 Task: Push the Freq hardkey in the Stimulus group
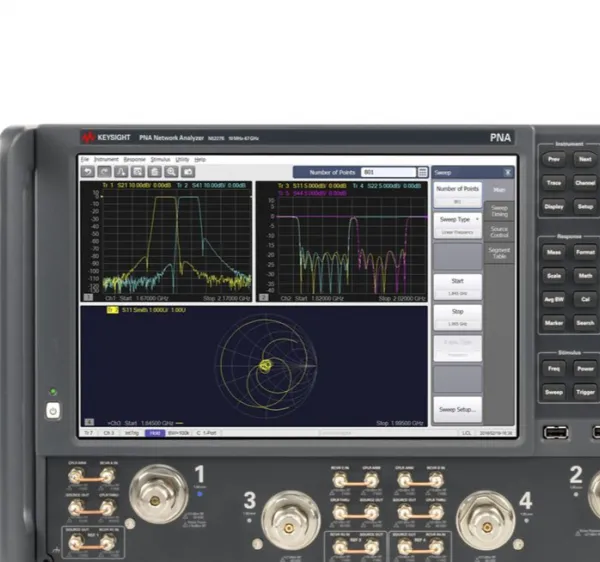[x=554, y=369]
